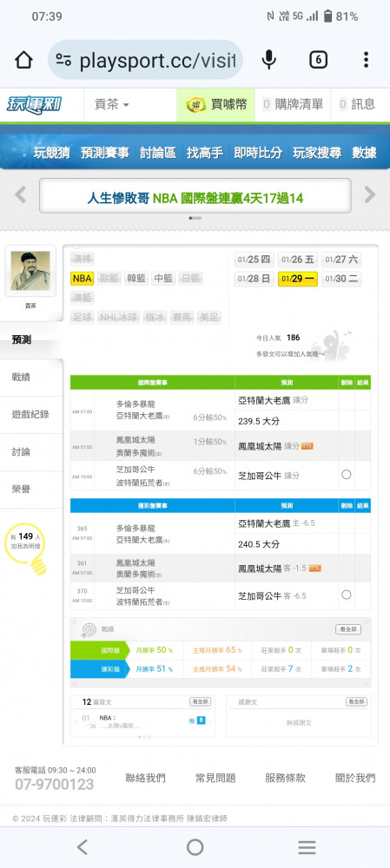Click the 玩運彩 site logo
Image resolution: width=390 pixels, height=868 pixels.
(35, 104)
